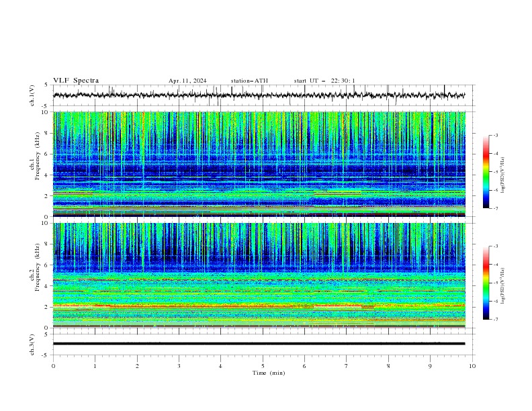The height and width of the screenshot is (411, 532).
Task: Click time axis tick label "7"
Action: [x=347, y=366]
